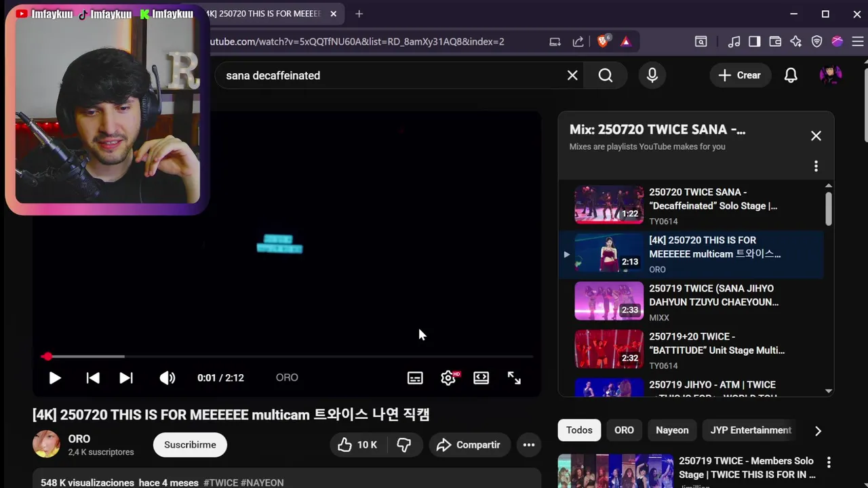868x488 pixels.
Task: Dislike the video with thumbs down
Action: pyautogui.click(x=404, y=445)
